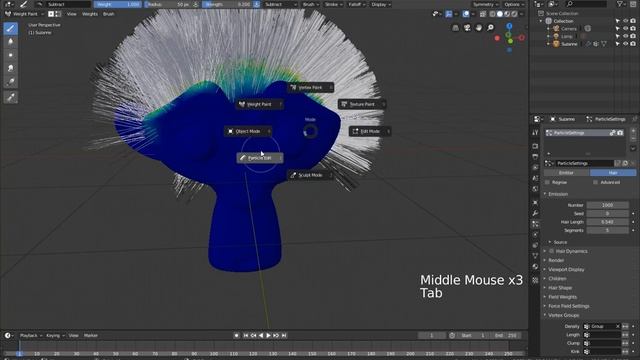
Task: Expand the Viewport Display panel
Action: 566,269
